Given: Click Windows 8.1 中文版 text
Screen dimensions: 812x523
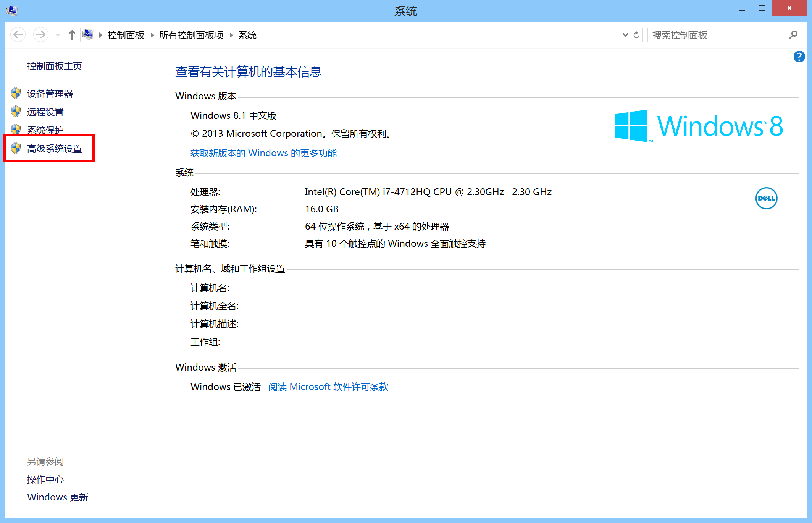Looking at the screenshot, I should pos(234,115).
